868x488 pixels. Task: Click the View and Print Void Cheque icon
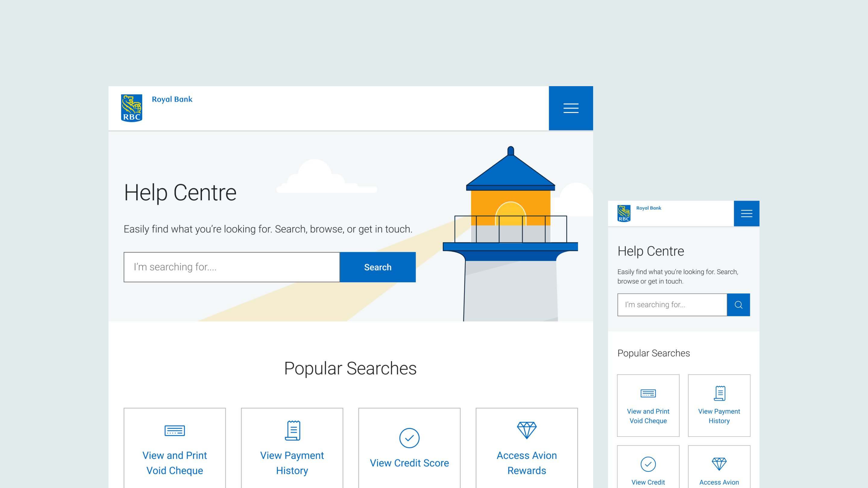pos(174,431)
